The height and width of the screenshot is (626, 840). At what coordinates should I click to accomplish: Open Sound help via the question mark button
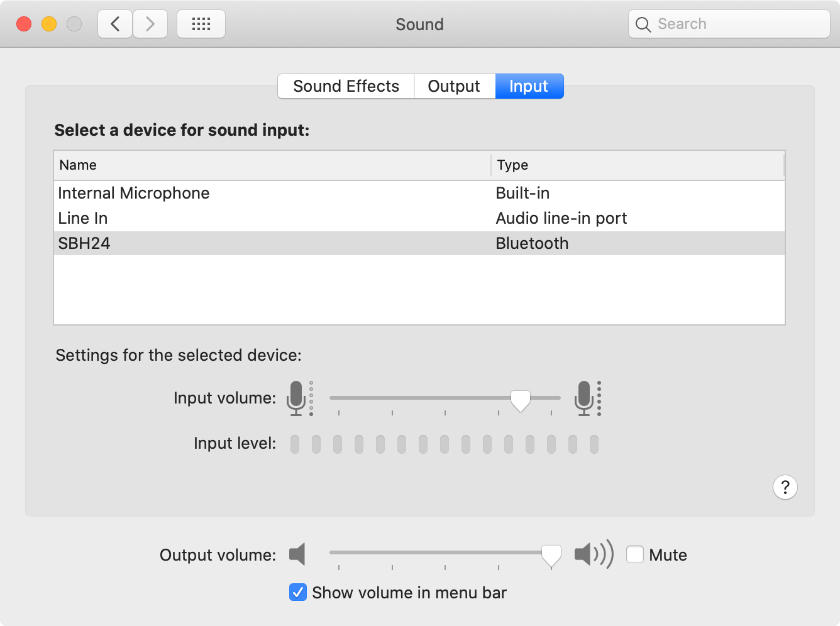point(785,487)
